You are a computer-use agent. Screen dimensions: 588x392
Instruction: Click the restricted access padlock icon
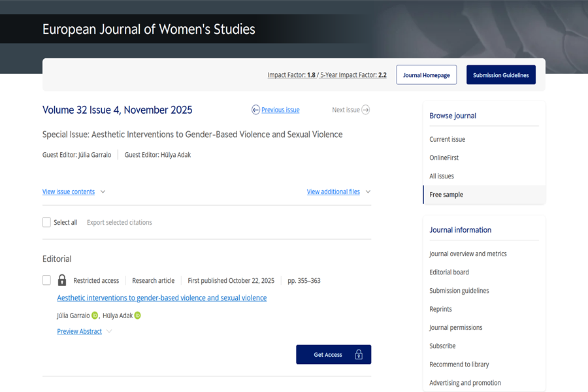coord(62,280)
